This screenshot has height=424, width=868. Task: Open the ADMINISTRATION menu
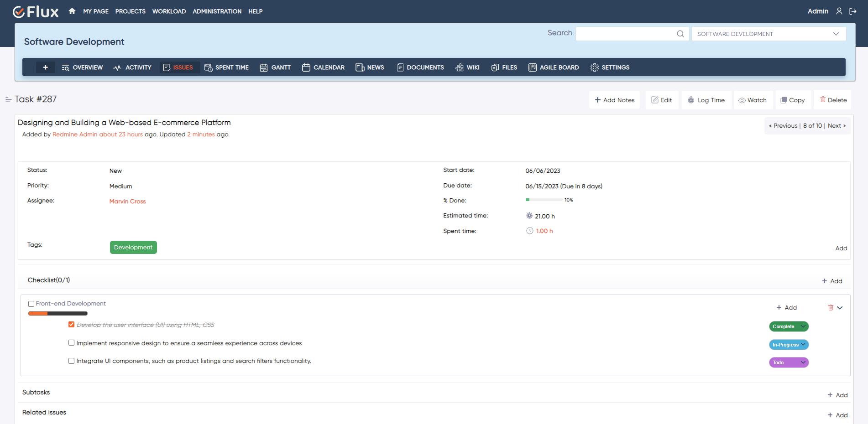(217, 11)
